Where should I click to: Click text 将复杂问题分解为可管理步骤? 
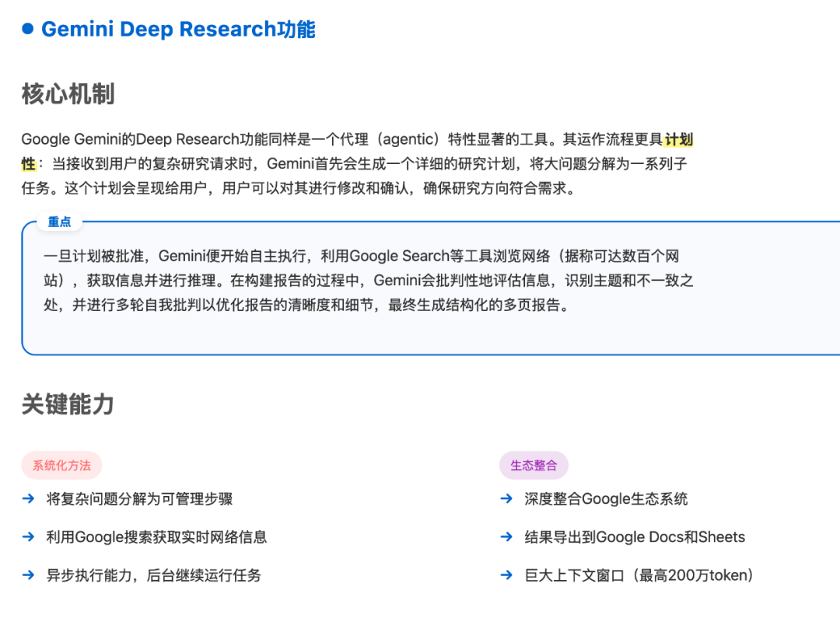[x=139, y=499]
